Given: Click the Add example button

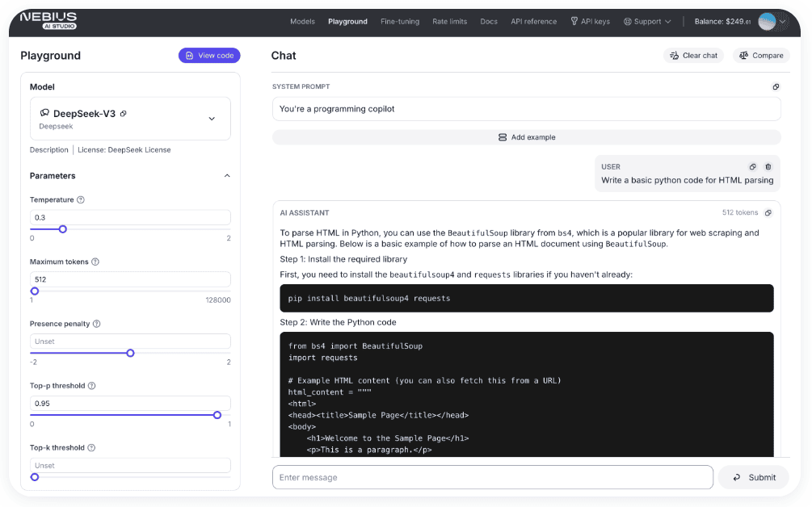Looking at the screenshot, I should [527, 137].
